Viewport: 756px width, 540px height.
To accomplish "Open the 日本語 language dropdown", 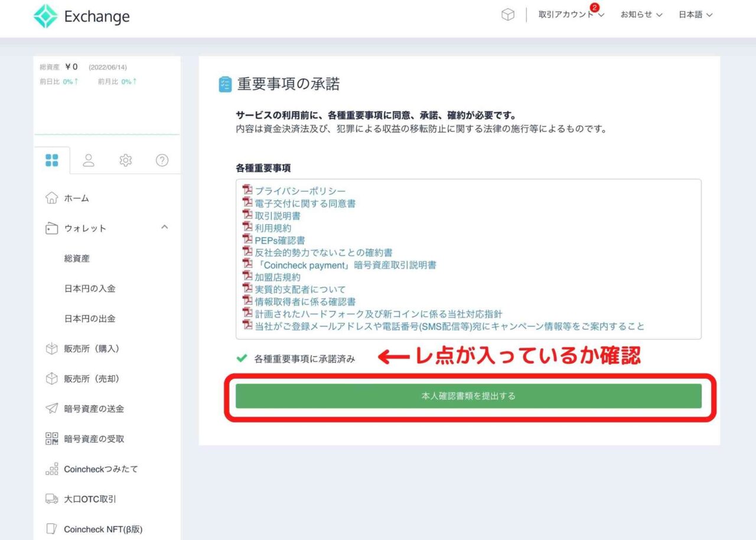I will coord(695,15).
